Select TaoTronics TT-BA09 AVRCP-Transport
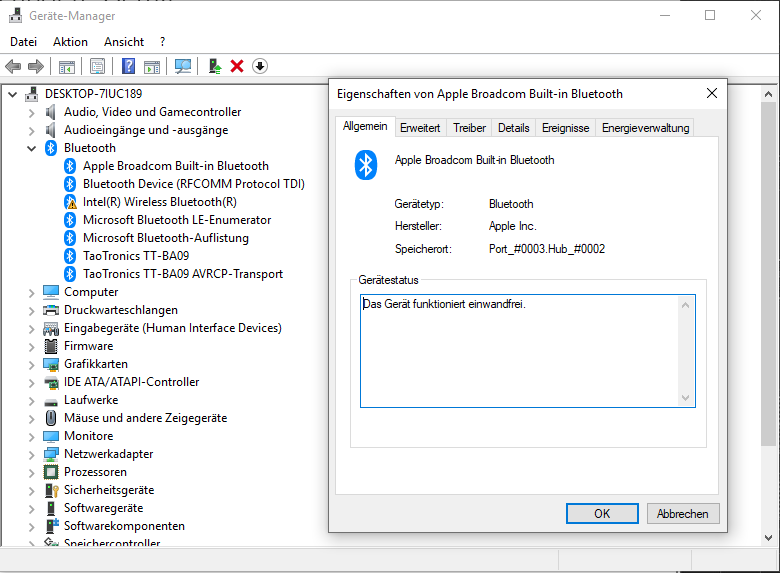780x573 pixels. [x=183, y=274]
